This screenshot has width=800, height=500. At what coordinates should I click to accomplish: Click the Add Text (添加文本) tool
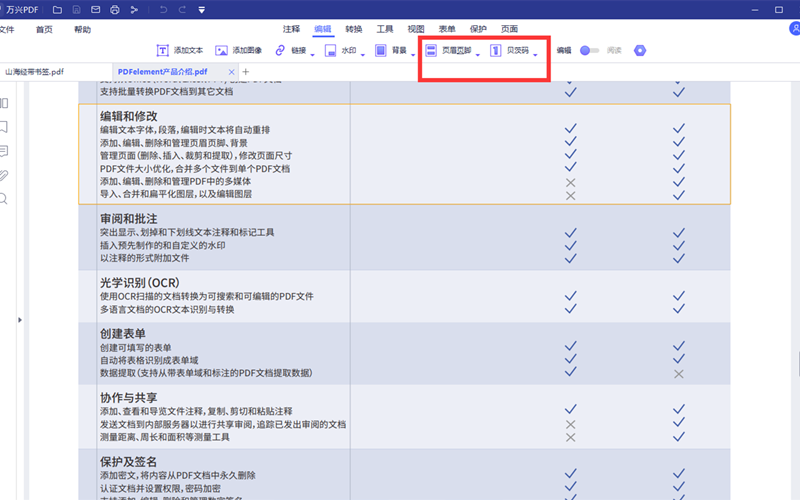coord(180,50)
